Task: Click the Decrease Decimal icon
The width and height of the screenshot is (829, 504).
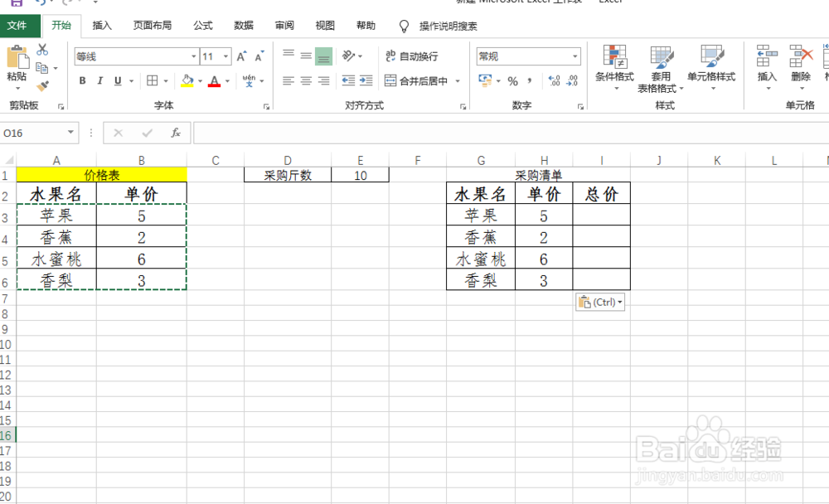Action: (573, 81)
